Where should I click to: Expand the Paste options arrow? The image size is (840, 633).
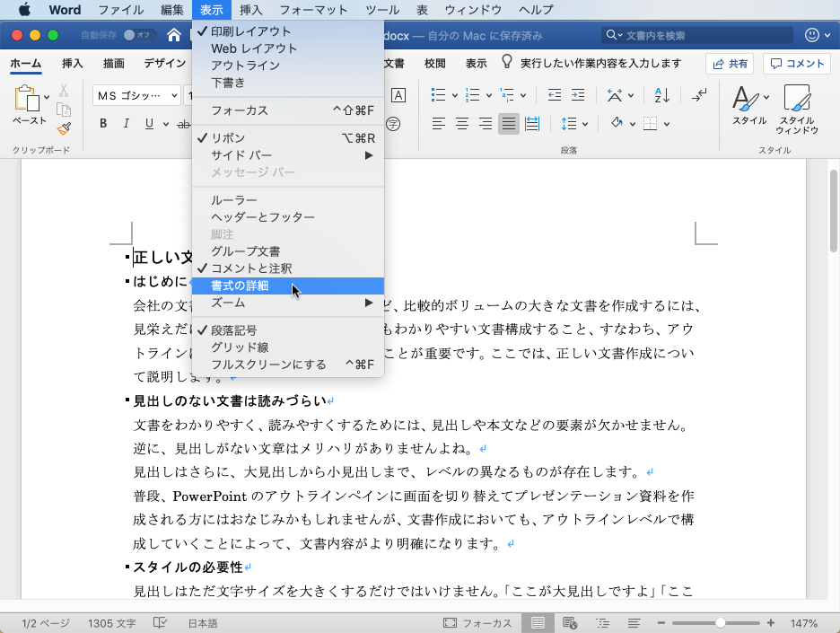pyautogui.click(x=47, y=97)
